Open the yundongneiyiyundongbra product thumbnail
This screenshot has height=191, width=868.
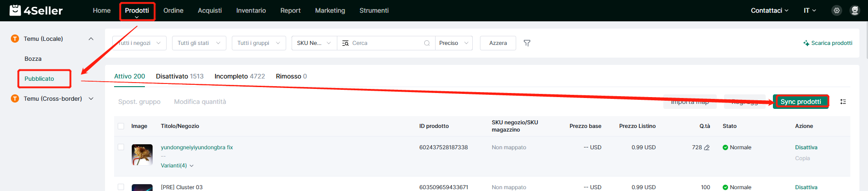coord(142,155)
